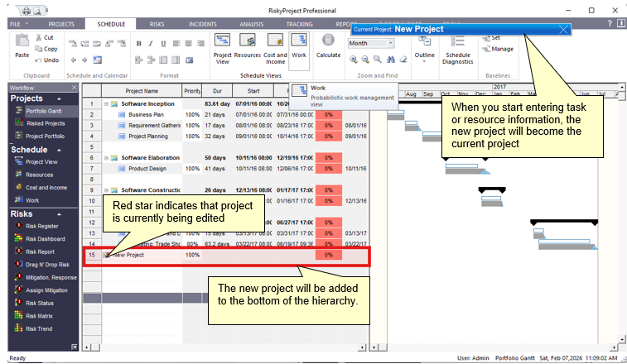The width and height of the screenshot is (627, 364).
Task: Switch to the RISKS ribbon tab
Action: coord(157,25)
